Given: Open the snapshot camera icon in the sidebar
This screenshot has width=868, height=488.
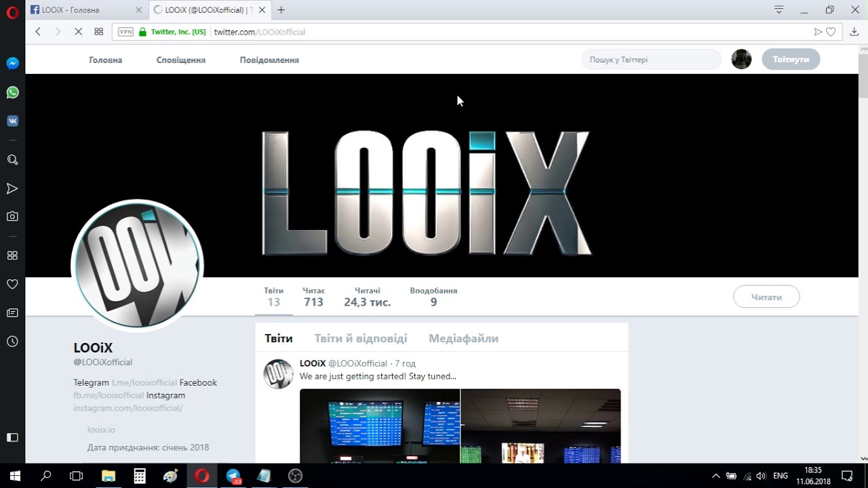Looking at the screenshot, I should (12, 216).
